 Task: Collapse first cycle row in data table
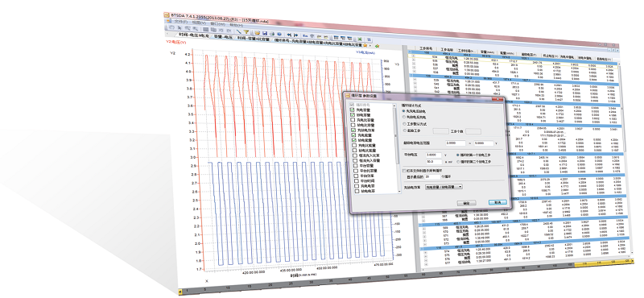410,52
